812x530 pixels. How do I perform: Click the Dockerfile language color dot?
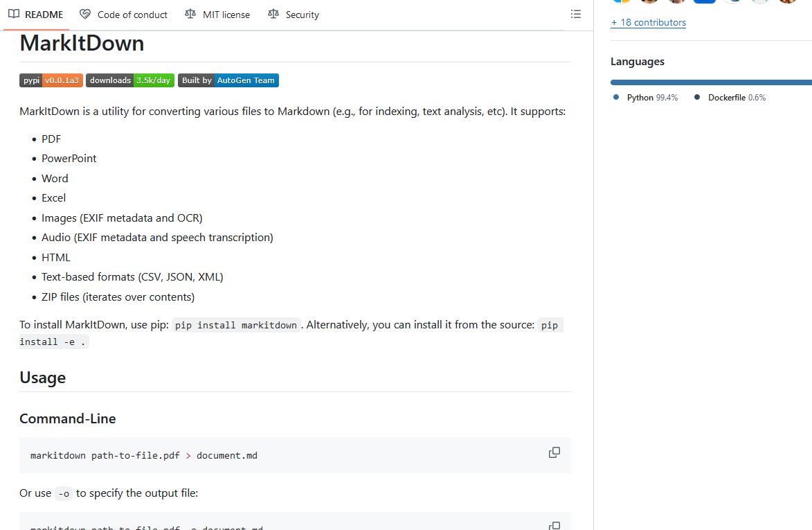pos(697,97)
